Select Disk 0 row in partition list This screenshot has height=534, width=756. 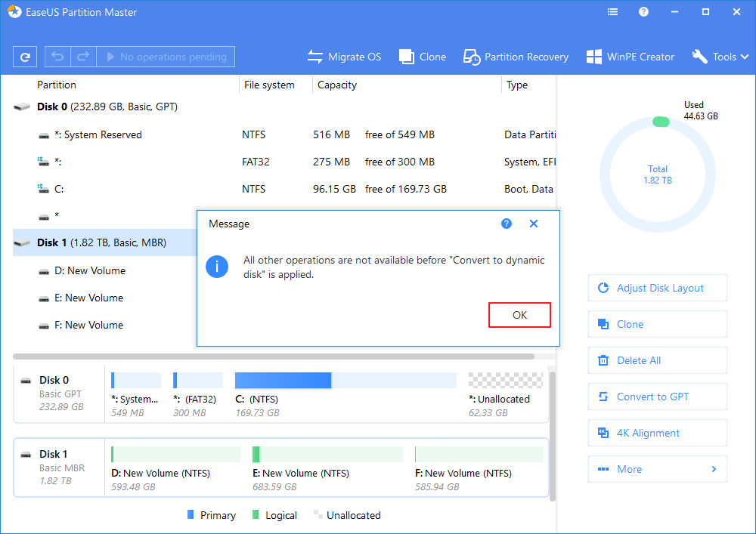(284, 107)
